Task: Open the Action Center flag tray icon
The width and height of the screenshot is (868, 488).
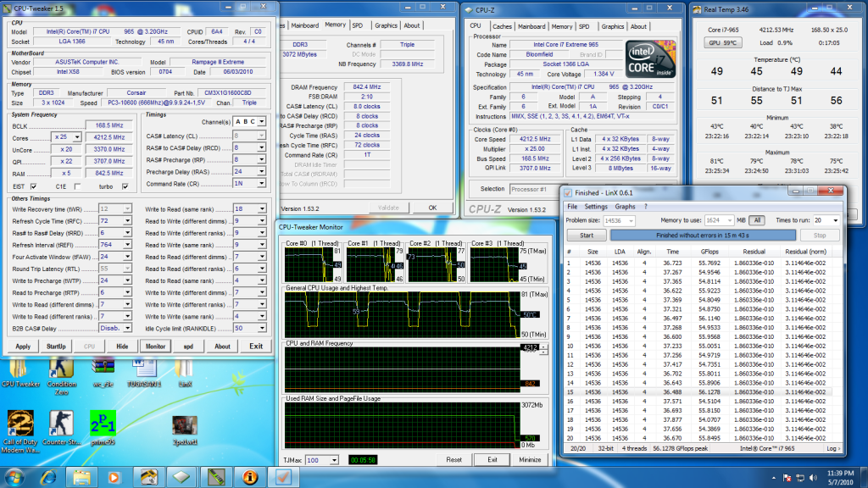Action: tap(787, 478)
